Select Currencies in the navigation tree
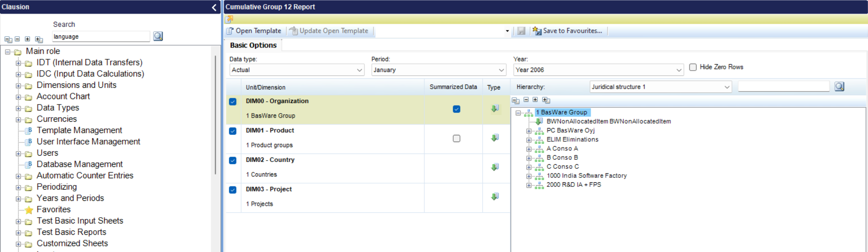The image size is (868, 252). pyautogui.click(x=57, y=119)
